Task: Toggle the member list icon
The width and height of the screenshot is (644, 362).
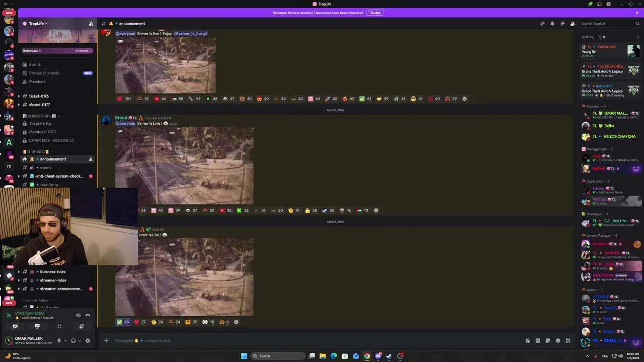Action: pyautogui.click(x=572, y=24)
